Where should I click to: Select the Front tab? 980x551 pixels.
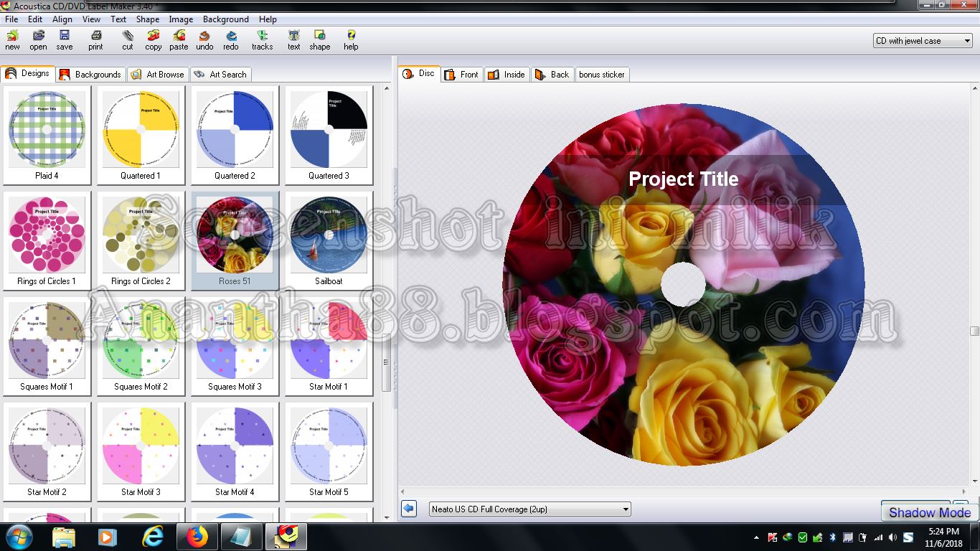[x=461, y=74]
